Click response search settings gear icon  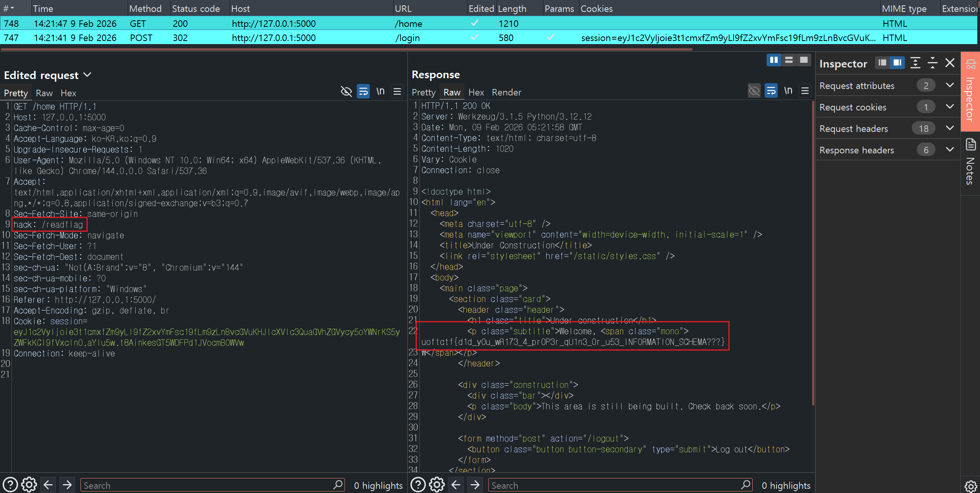click(437, 485)
